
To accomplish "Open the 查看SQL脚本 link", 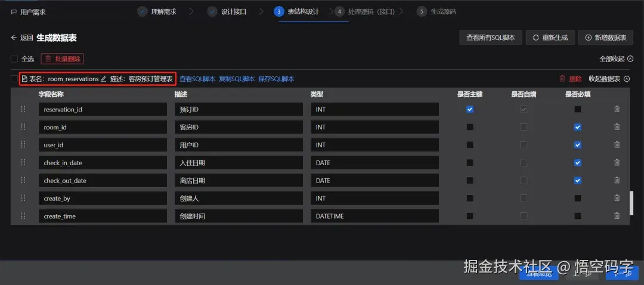I will tap(197, 79).
